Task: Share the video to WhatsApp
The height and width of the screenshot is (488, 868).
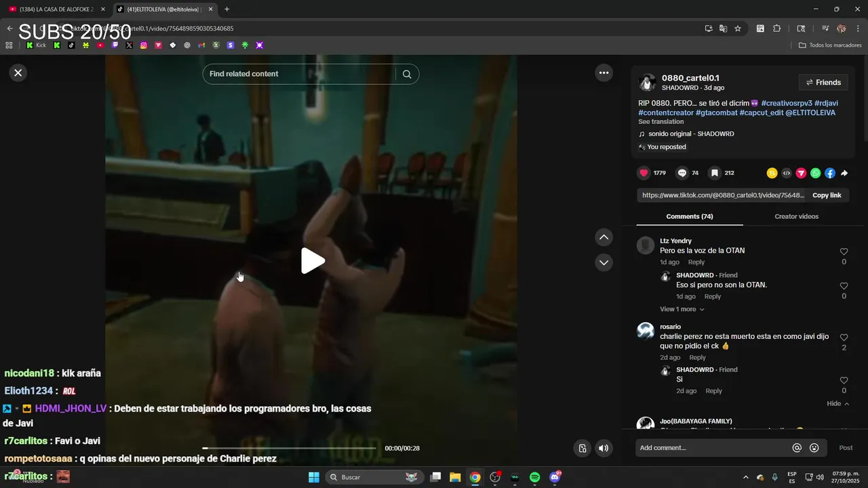Action: pos(815,173)
